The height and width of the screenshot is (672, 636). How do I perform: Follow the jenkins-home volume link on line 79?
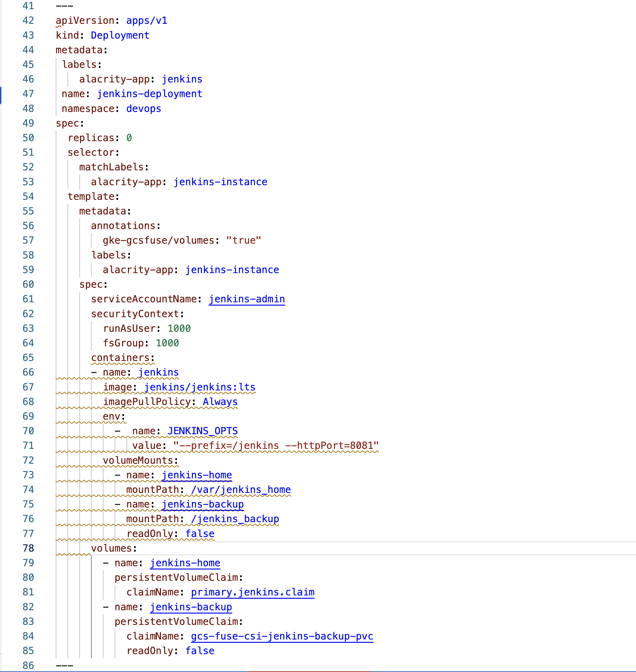tap(184, 563)
